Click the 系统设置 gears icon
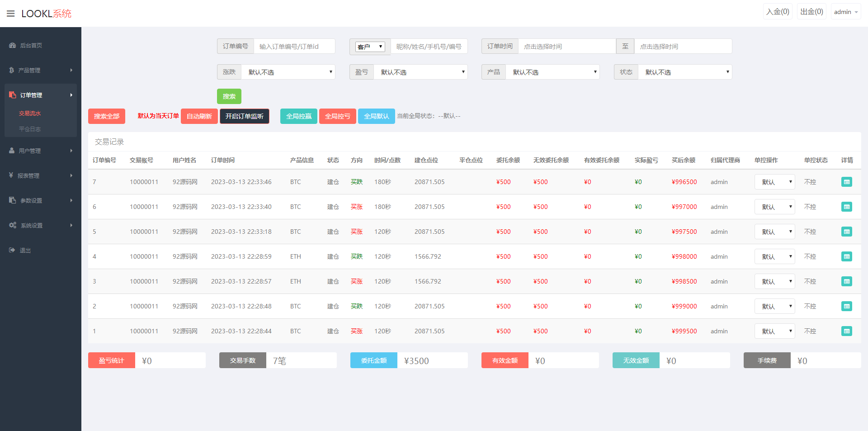 click(13, 225)
